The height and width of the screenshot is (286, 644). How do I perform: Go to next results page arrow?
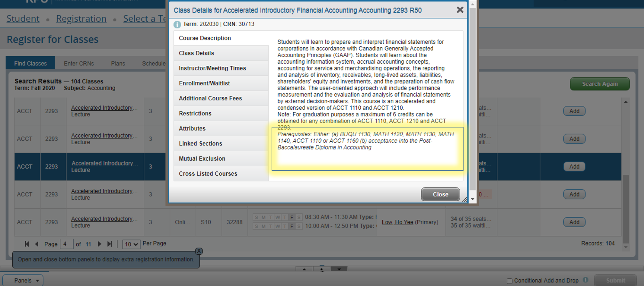tap(99, 244)
